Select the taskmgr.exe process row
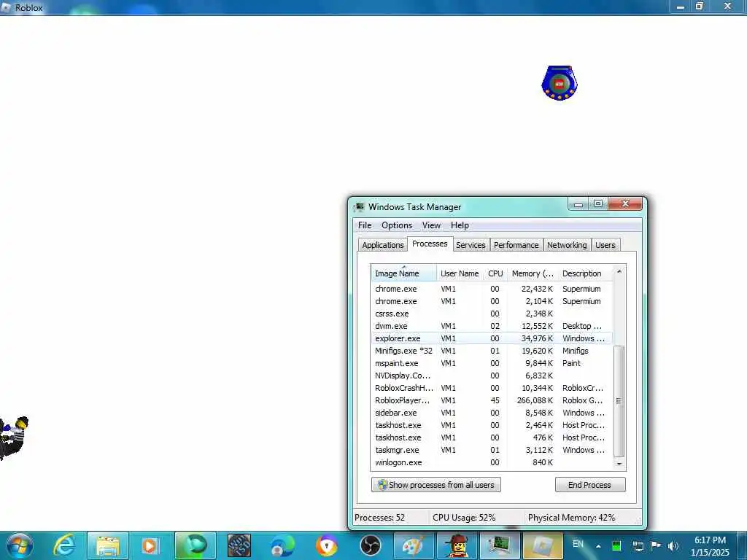The height and width of the screenshot is (560, 747). pyautogui.click(x=492, y=450)
